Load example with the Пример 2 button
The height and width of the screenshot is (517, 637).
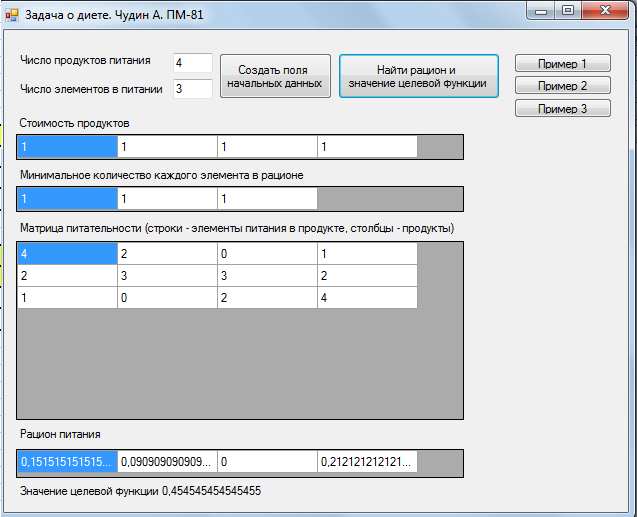563,86
